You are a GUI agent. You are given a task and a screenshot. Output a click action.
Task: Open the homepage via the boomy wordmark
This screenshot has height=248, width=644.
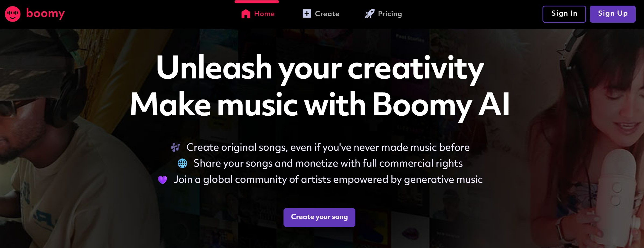tap(45, 13)
